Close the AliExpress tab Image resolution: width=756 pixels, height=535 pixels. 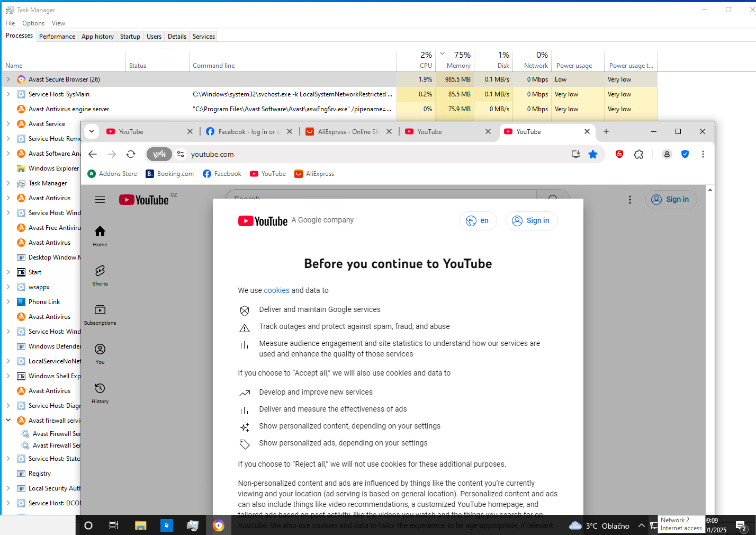(x=389, y=131)
